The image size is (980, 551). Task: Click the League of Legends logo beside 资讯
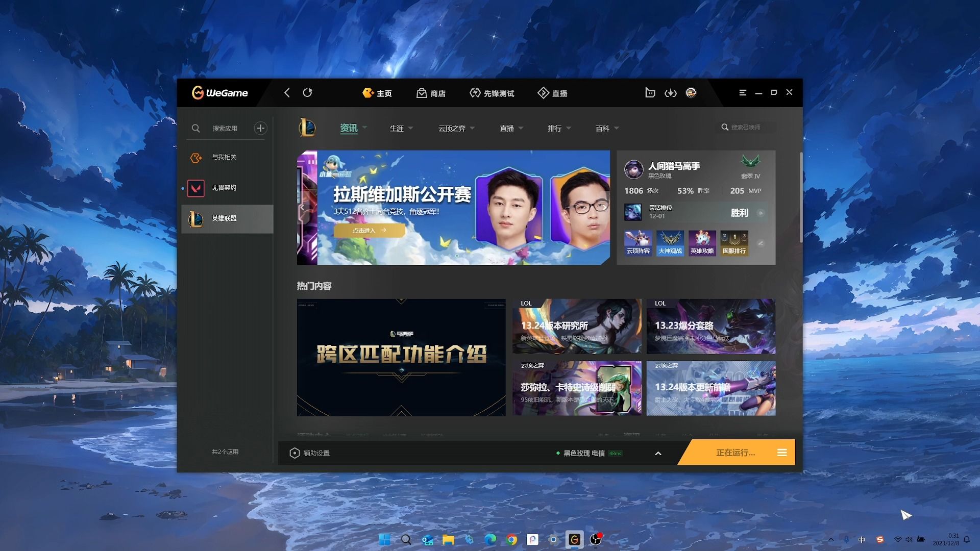[307, 128]
